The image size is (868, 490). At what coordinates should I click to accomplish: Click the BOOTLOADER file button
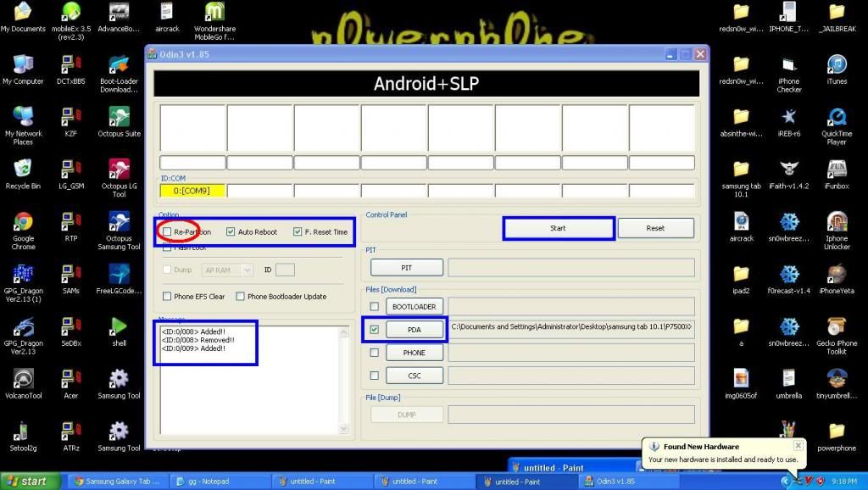pos(414,306)
